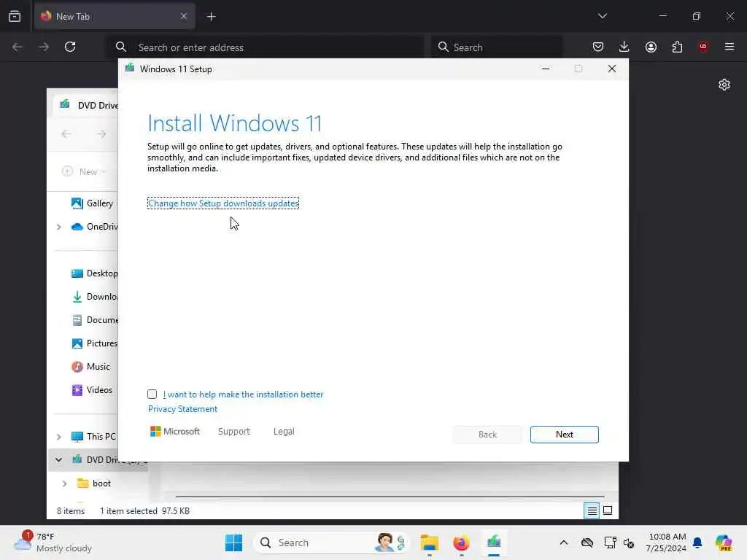Select OneDrive in File Explorer sidebar
Viewport: 747px width, 560px height.
click(94, 227)
